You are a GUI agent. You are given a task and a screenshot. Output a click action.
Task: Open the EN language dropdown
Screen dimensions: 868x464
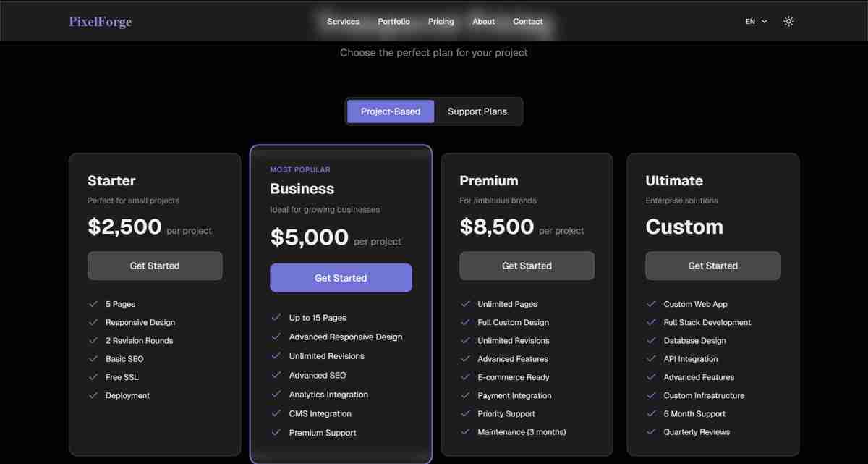pyautogui.click(x=756, y=22)
